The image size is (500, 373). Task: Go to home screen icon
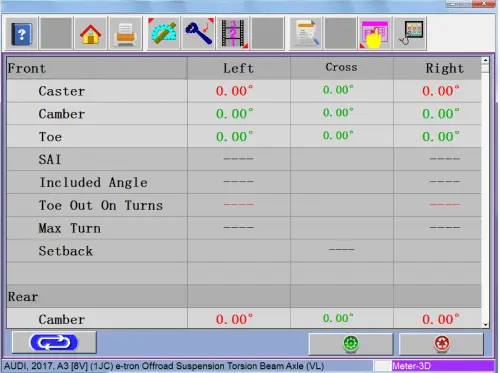click(90, 34)
